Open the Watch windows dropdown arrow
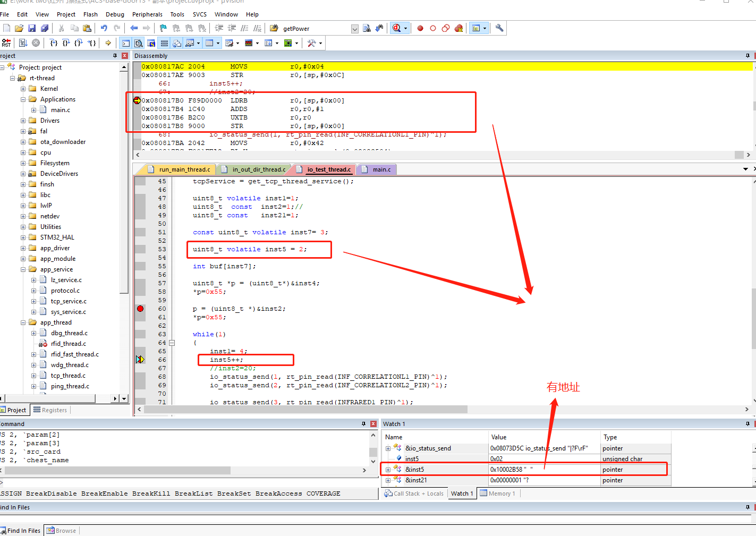 (x=199, y=43)
